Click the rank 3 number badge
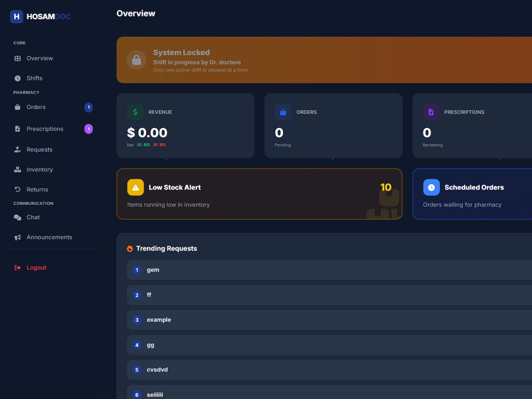Image resolution: width=532 pixels, height=399 pixels. click(137, 320)
